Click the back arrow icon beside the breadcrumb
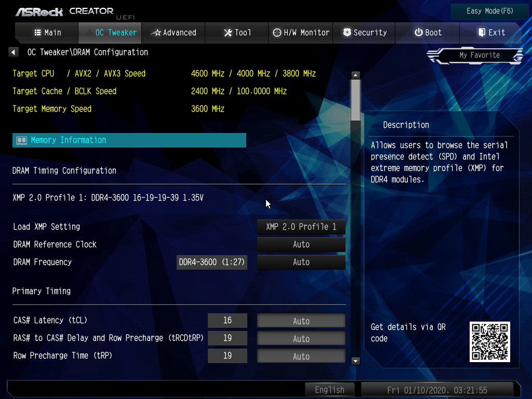This screenshot has height=399, width=532. coord(14,52)
